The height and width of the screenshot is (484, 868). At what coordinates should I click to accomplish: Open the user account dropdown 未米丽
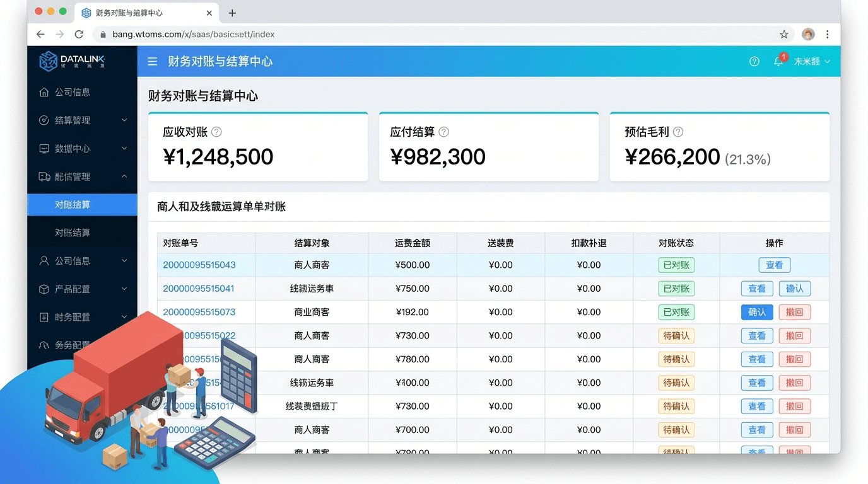pyautogui.click(x=812, y=62)
